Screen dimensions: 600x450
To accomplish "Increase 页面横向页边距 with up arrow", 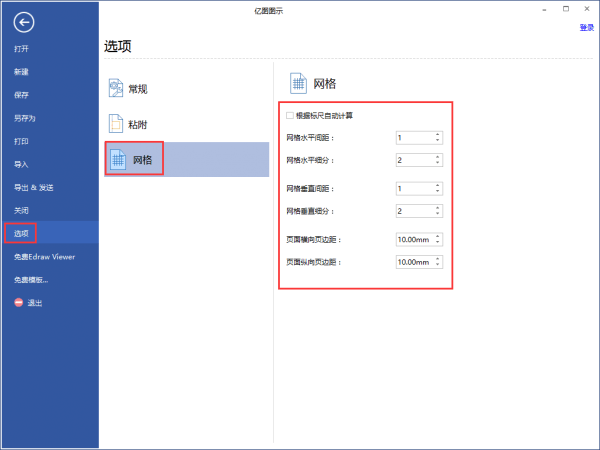I will [437, 236].
